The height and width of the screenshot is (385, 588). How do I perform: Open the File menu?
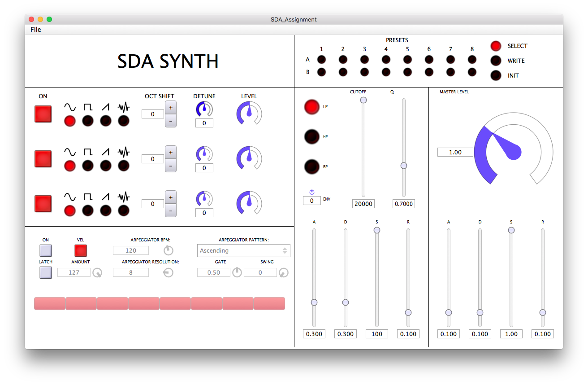pos(36,30)
